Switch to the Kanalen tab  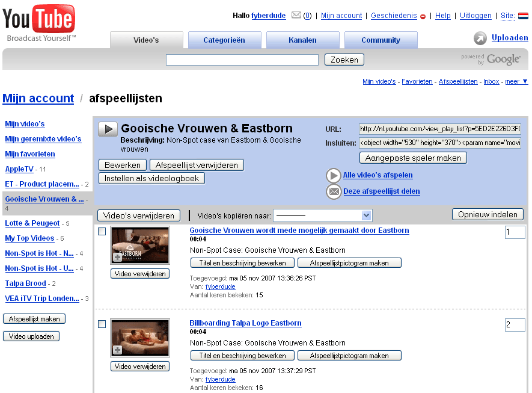point(302,40)
